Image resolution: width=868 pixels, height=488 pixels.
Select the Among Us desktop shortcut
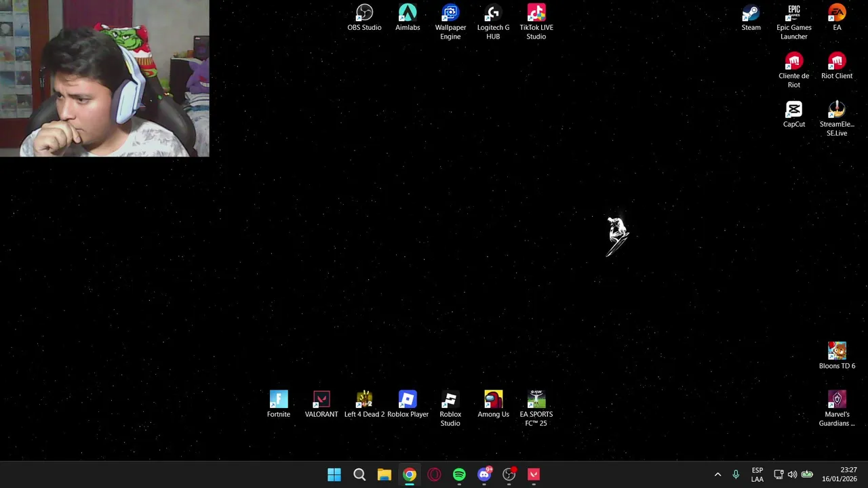click(x=493, y=404)
